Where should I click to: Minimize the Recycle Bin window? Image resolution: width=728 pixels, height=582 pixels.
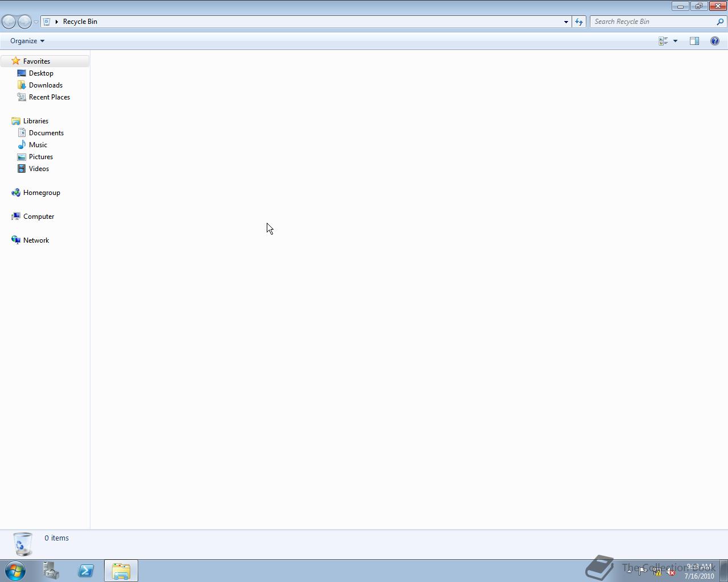680,6
